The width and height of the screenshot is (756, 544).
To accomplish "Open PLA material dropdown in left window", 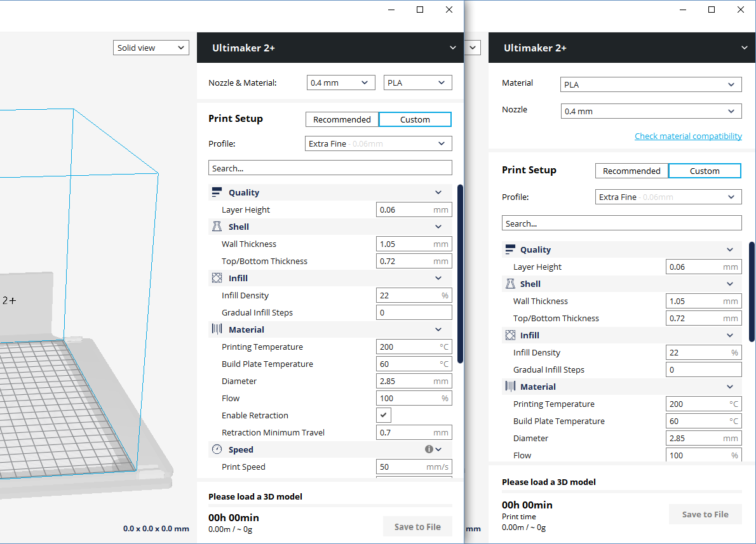I will click(x=417, y=83).
